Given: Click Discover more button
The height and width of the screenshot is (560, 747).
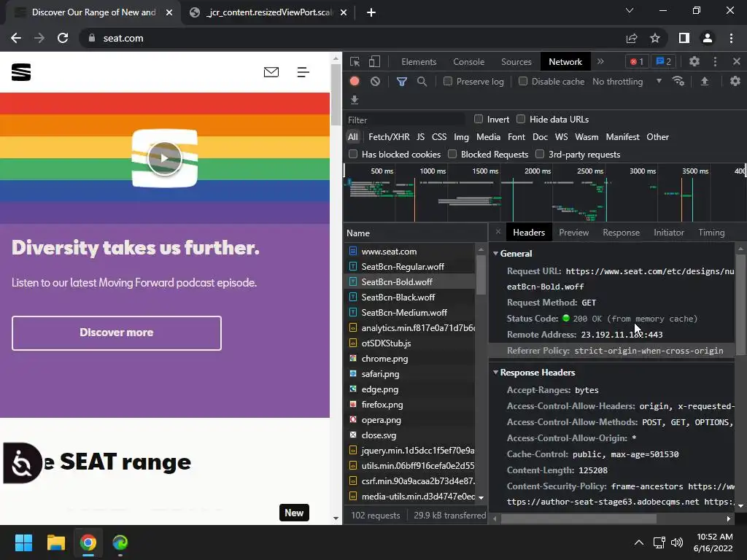Looking at the screenshot, I should 117,332.
